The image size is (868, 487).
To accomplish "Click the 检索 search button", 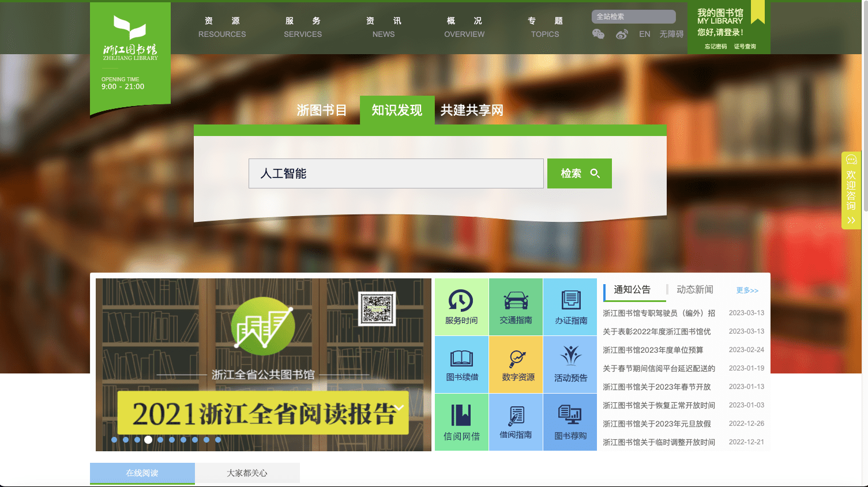I will point(580,173).
